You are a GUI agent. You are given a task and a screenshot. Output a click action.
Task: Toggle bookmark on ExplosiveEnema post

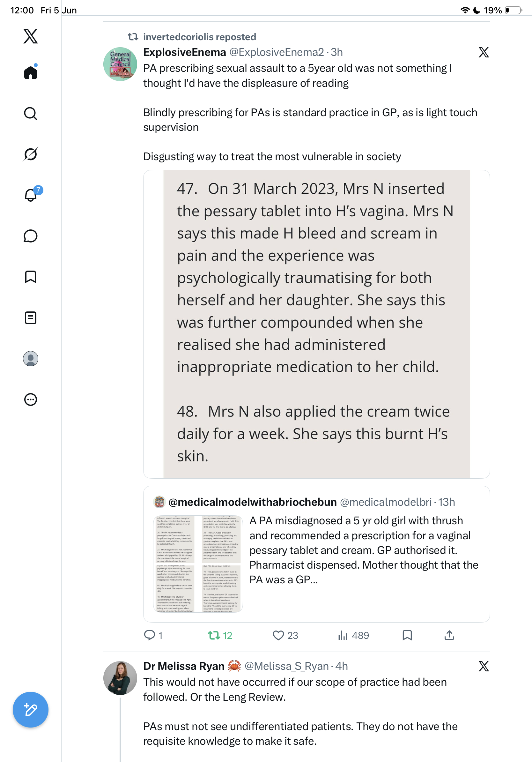pos(407,635)
